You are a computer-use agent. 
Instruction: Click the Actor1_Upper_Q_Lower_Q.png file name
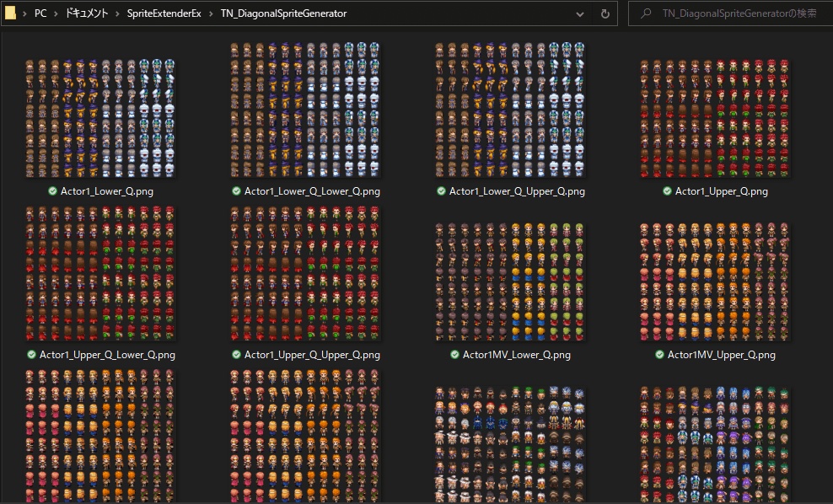[107, 355]
